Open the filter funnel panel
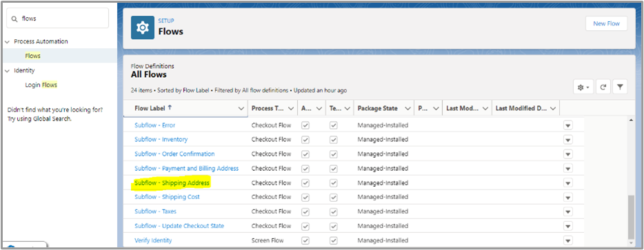 (620, 87)
